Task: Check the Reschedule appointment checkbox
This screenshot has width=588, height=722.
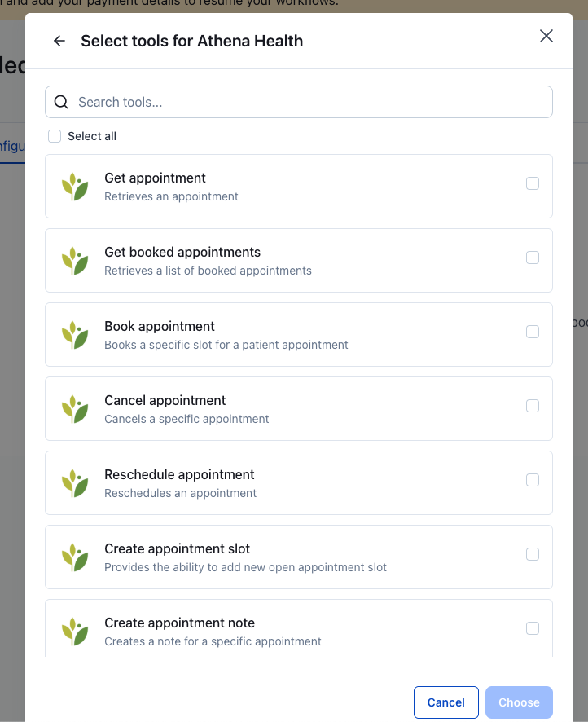Action: [x=533, y=480]
